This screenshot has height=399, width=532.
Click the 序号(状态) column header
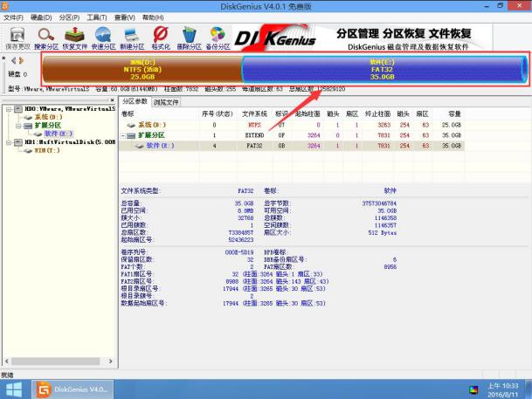tap(218, 114)
